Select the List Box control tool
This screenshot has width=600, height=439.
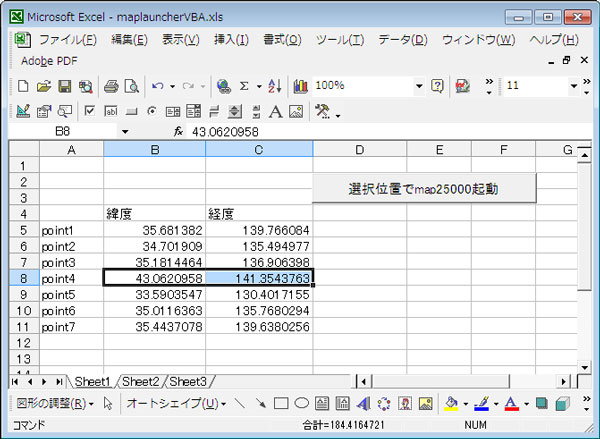click(173, 112)
